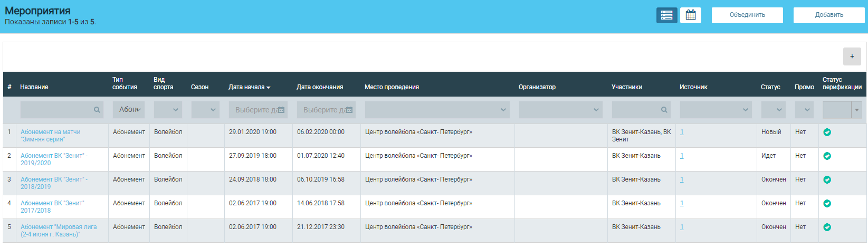This screenshot has height=247, width=868.
Task: Click the Мероприятия page heading
Action: 37,11
